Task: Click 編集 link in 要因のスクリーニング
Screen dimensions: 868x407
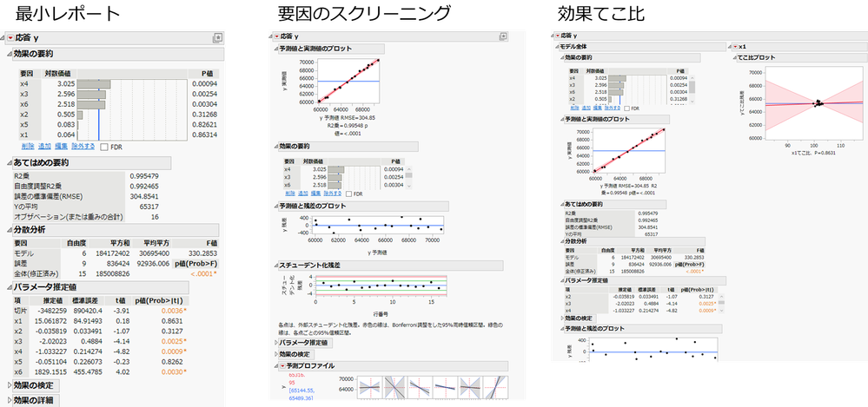Action: tap(315, 194)
